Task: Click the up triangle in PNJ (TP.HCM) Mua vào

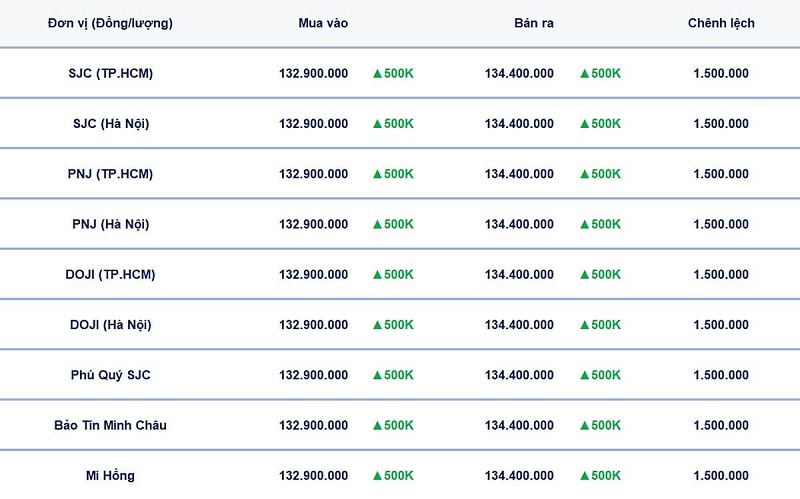Action: tap(378, 174)
